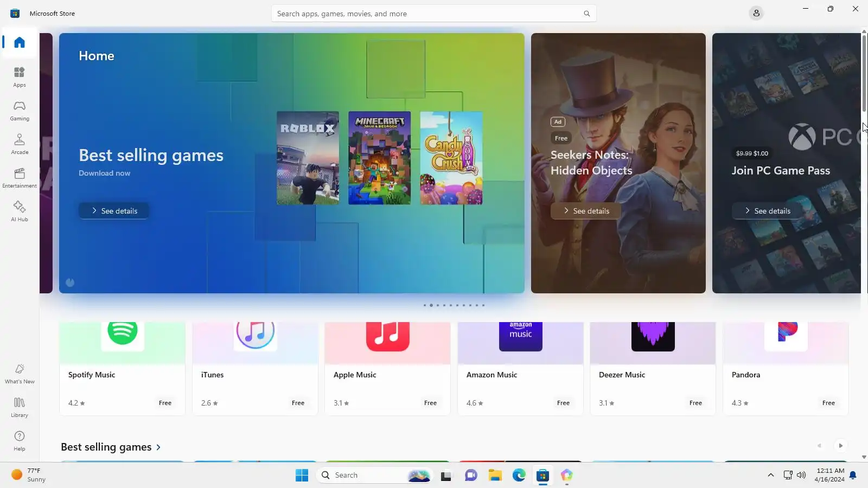
Task: Click the Candy Crush Soda thumbnail
Action: click(x=451, y=158)
